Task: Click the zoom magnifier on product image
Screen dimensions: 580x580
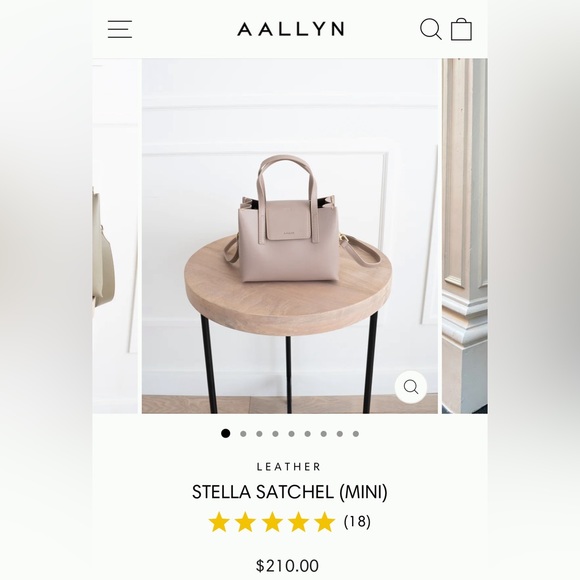Action: 411,387
